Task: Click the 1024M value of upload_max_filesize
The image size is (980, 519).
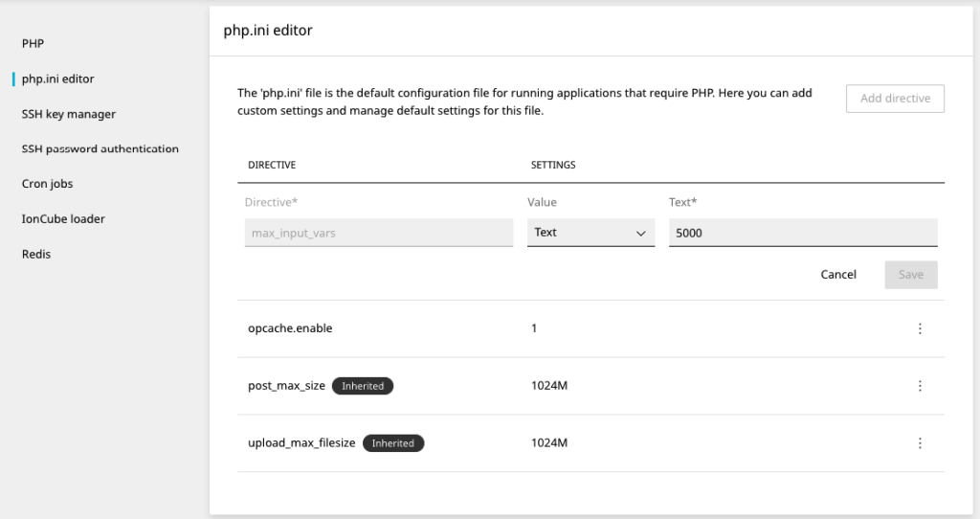Action: [x=549, y=443]
